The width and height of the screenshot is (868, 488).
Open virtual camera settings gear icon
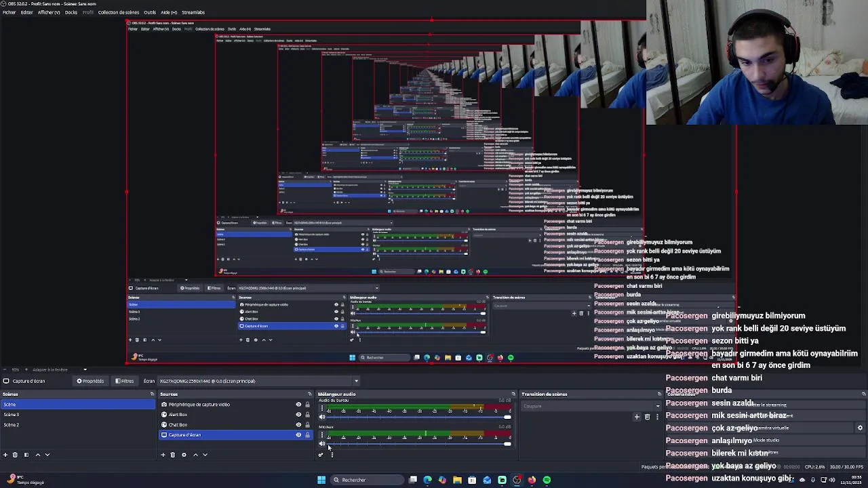(860, 428)
